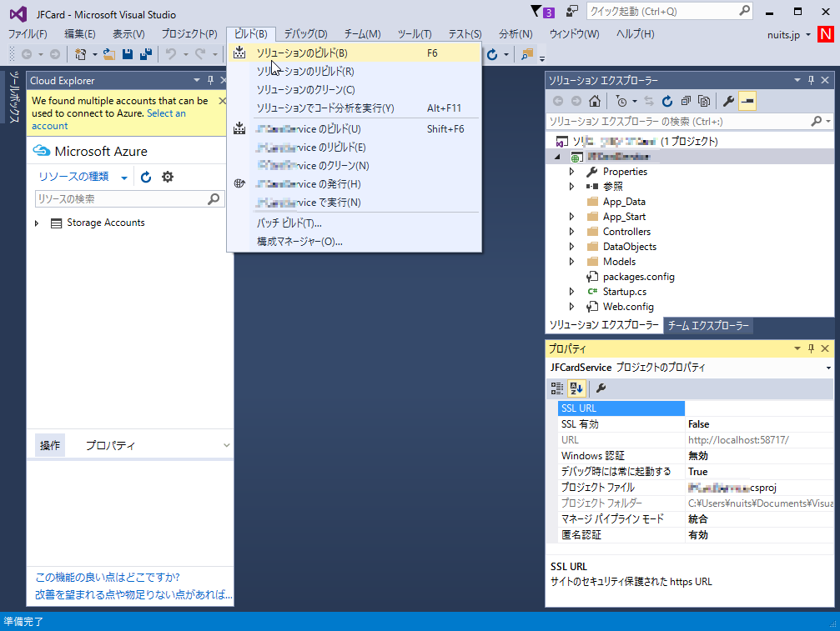Choose バッチ ビルド(T)... menu item

[x=355, y=223]
